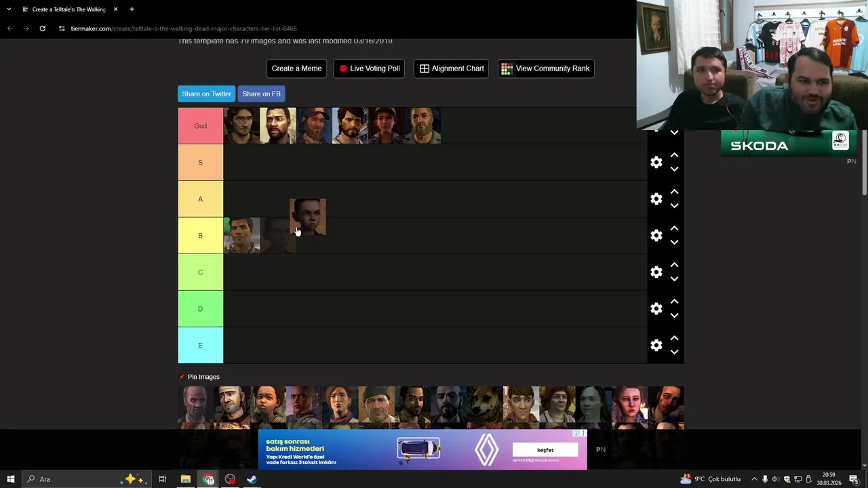Screen dimensions: 868x488
Task: Click the light-orange A tier label
Action: click(x=200, y=199)
